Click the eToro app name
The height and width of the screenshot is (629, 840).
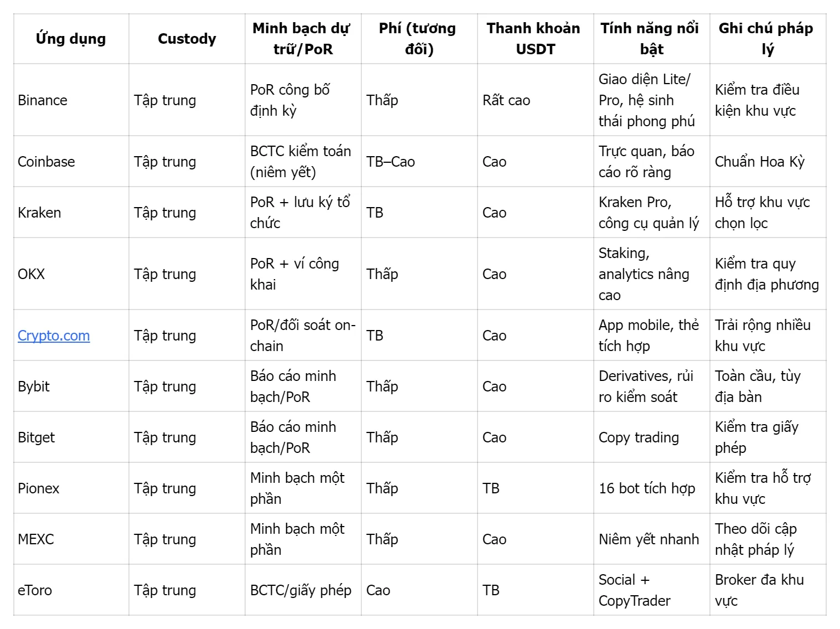[x=35, y=590]
